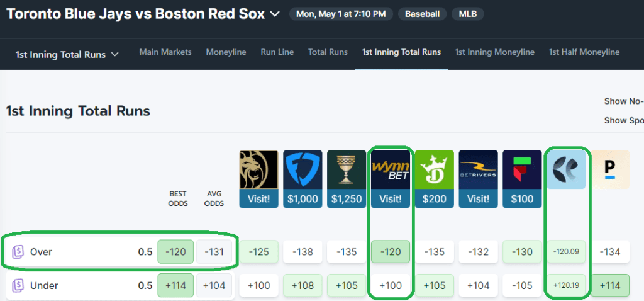Click the MLB league tag
This screenshot has width=644, height=301.
click(x=467, y=14)
